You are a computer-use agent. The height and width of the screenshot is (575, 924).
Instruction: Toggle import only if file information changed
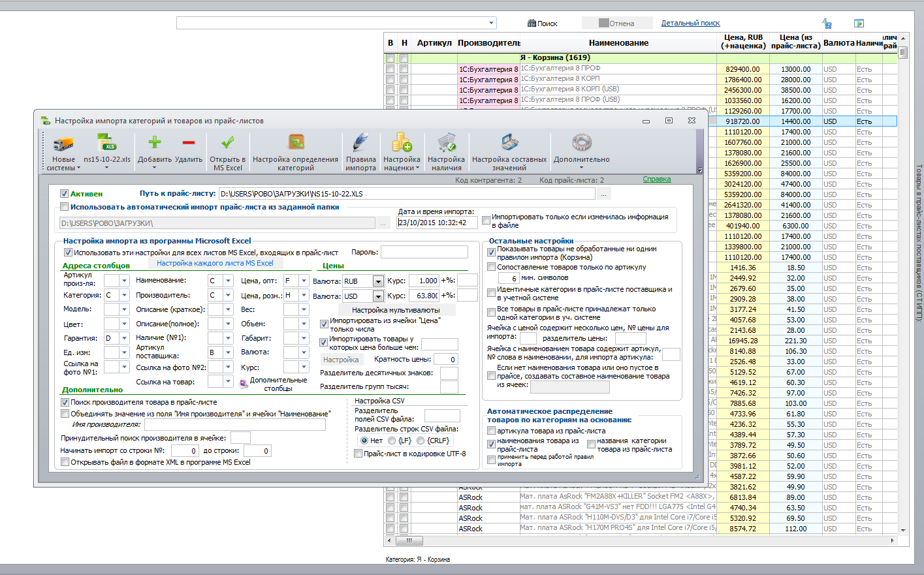tap(486, 221)
